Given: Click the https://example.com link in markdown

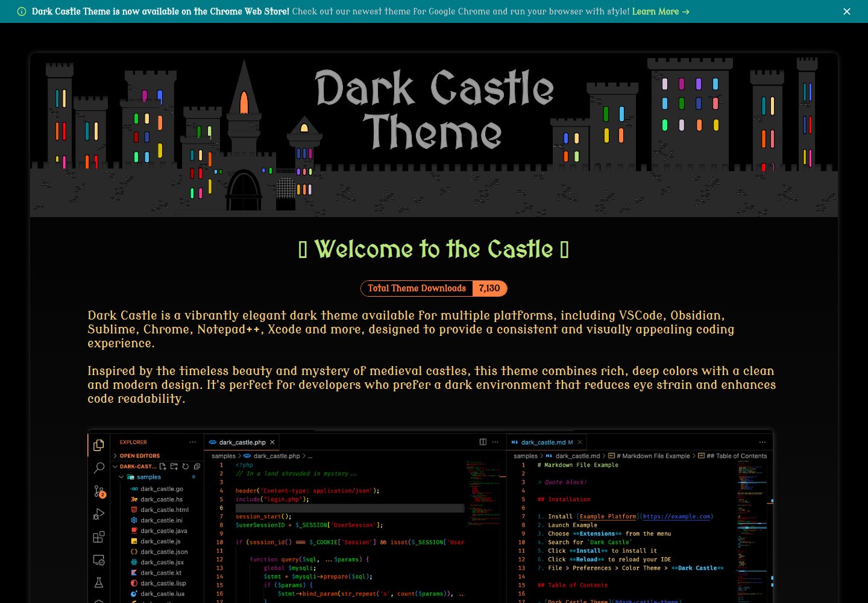Looking at the screenshot, I should pyautogui.click(x=676, y=516).
